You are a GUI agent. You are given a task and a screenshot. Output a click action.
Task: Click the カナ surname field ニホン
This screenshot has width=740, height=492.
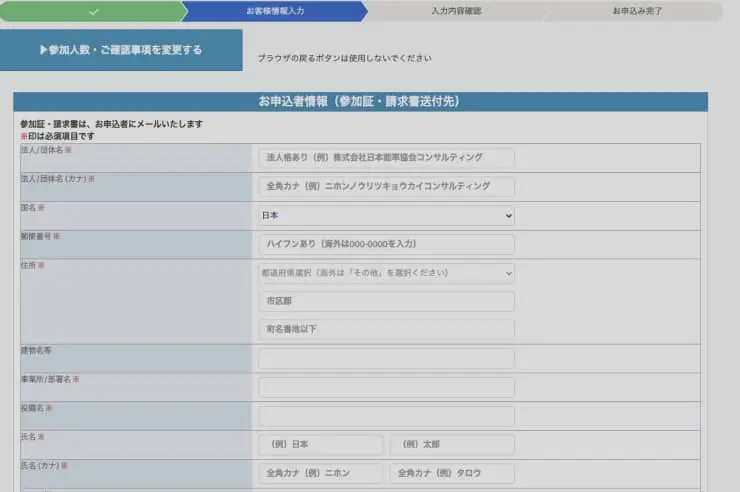point(321,473)
